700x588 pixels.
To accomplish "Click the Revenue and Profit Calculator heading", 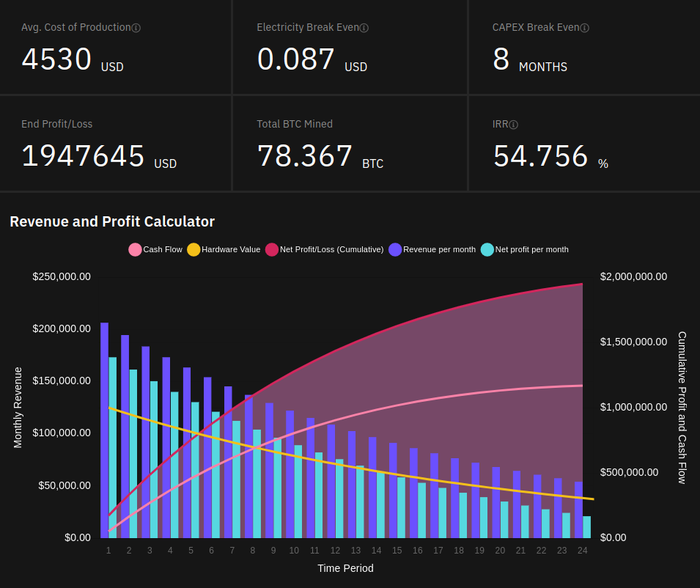I will coord(112,221).
